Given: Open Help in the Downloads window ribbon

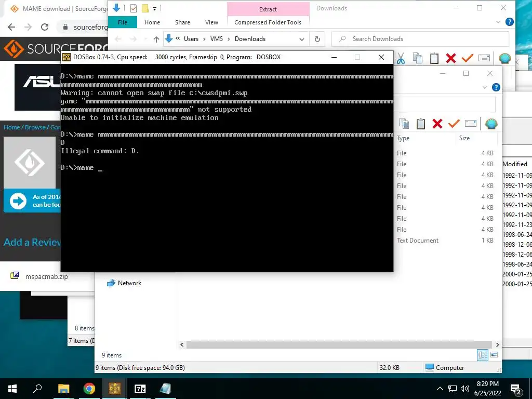Looking at the screenshot, I should pyautogui.click(x=509, y=22).
